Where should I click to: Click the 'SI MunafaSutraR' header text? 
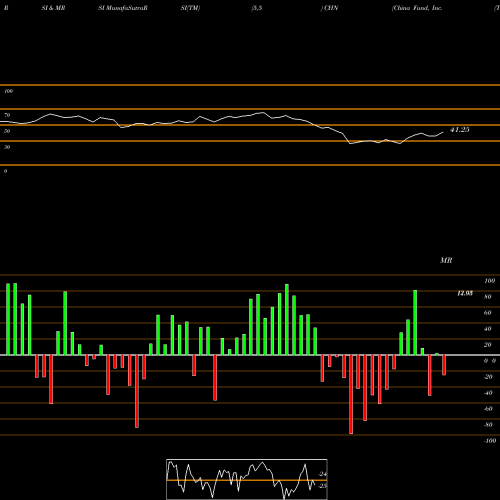point(123,8)
